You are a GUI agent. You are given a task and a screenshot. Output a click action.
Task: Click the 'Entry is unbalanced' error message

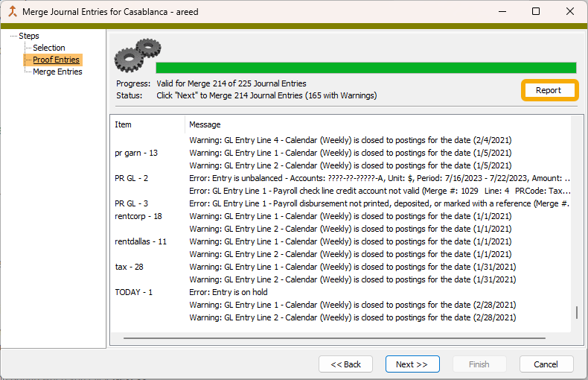tap(380, 178)
